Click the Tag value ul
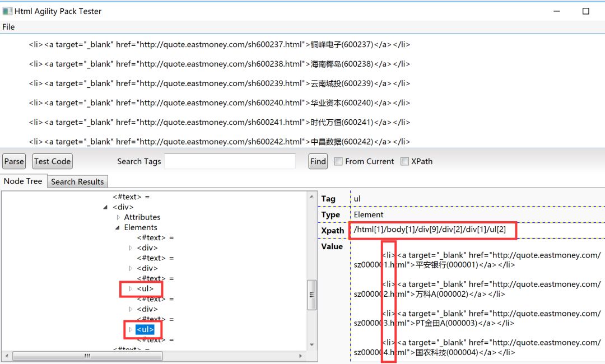The width and height of the screenshot is (605, 364). [357, 199]
